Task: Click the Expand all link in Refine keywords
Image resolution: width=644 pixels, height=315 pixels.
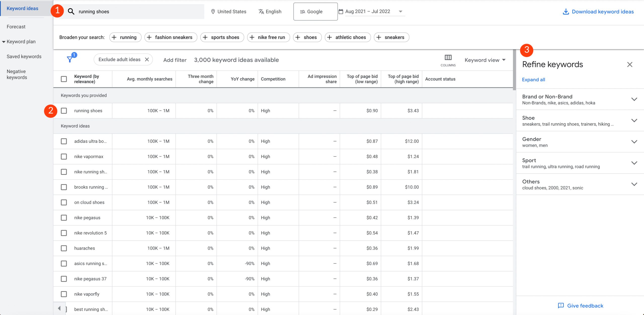Action: tap(534, 80)
